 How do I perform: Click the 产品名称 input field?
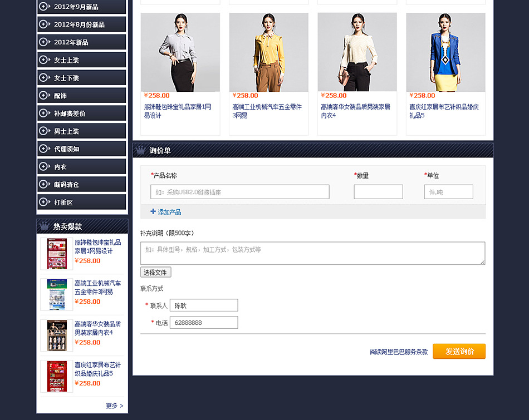click(240, 192)
